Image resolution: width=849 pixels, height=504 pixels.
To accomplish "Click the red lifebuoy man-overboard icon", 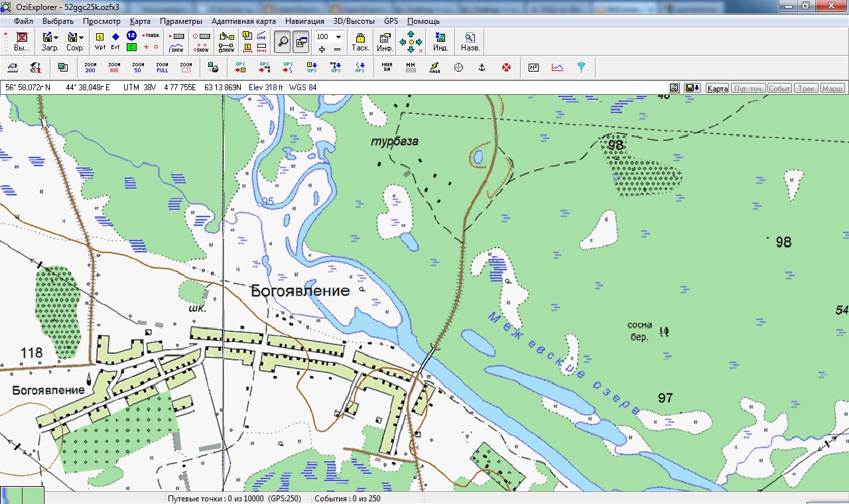I will [506, 67].
